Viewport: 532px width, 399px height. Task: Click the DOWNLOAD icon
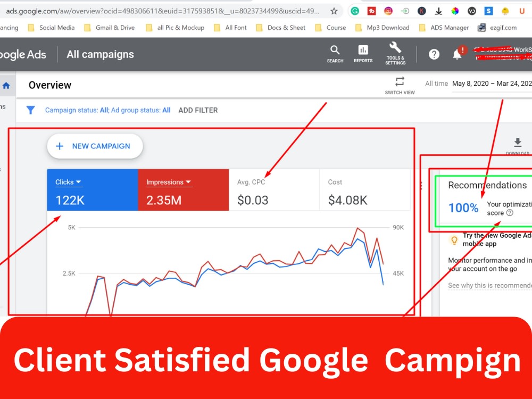point(518,146)
